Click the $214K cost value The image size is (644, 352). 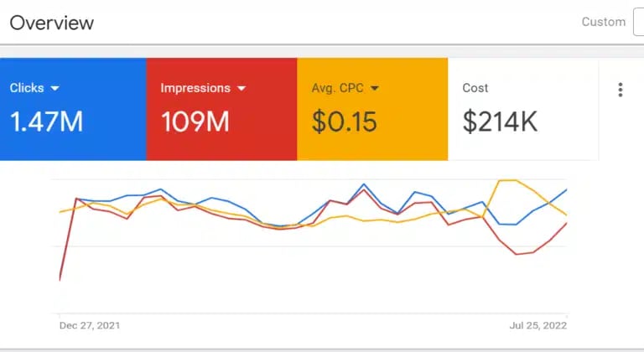(500, 122)
